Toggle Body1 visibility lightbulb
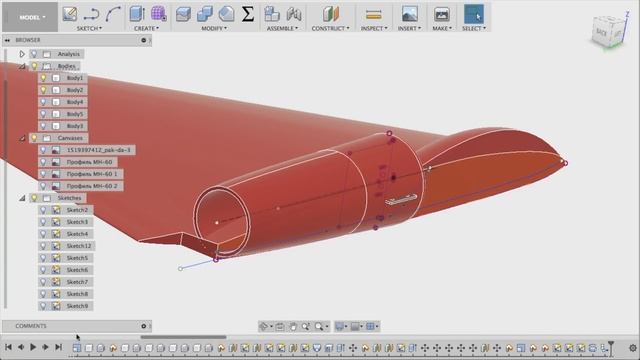640x360 pixels. pos(43,78)
